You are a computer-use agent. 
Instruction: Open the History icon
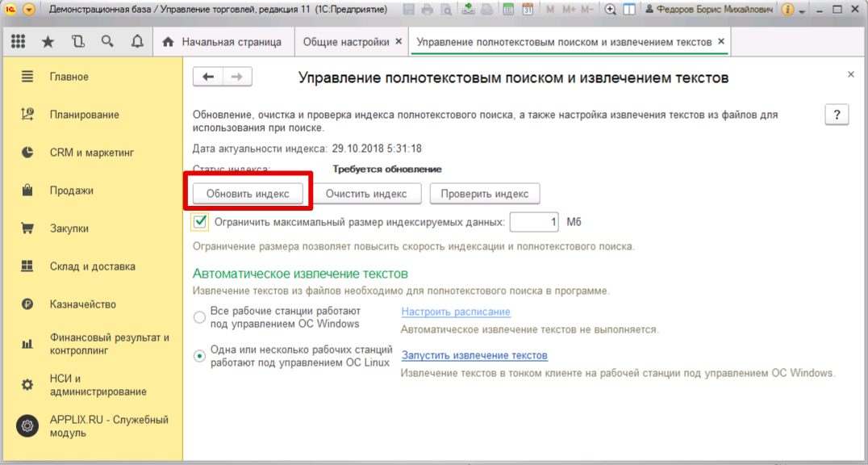point(78,41)
